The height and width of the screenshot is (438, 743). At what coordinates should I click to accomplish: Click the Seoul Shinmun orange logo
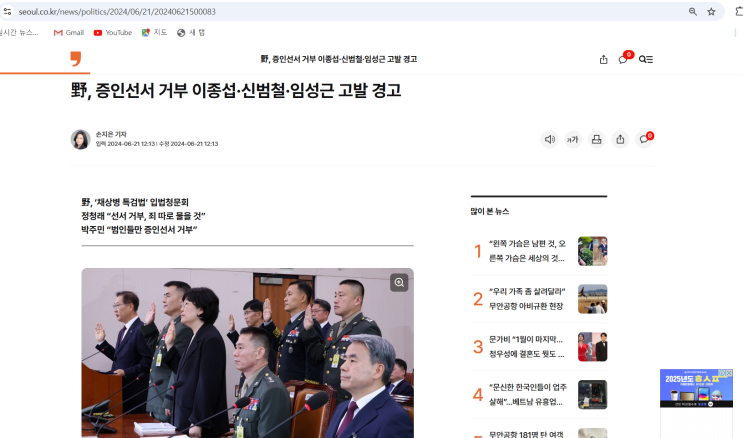point(76,59)
